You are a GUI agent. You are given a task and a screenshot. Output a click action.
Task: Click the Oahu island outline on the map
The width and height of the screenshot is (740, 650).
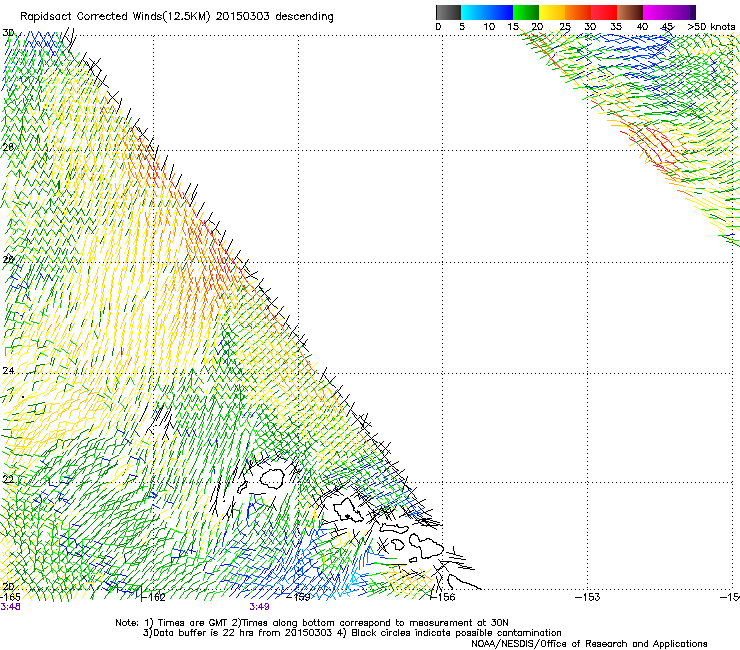[x=349, y=509]
